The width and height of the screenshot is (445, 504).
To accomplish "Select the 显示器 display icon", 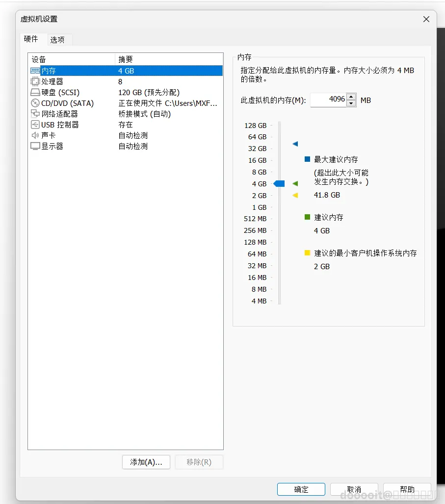I will click(36, 146).
